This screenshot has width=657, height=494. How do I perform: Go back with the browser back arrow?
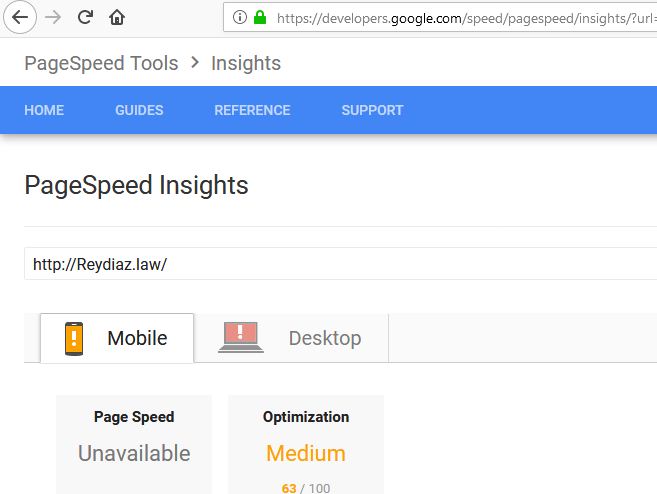(x=20, y=17)
